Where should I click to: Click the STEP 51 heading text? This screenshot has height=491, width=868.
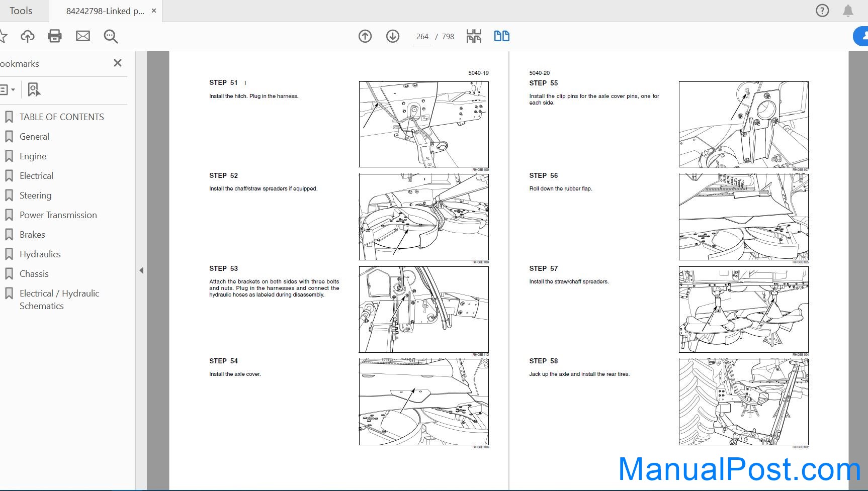(223, 82)
